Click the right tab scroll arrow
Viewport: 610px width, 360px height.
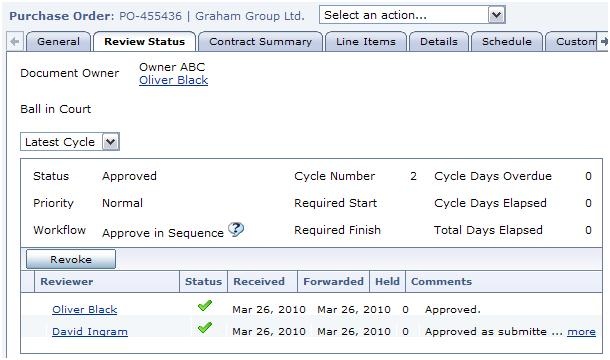603,41
